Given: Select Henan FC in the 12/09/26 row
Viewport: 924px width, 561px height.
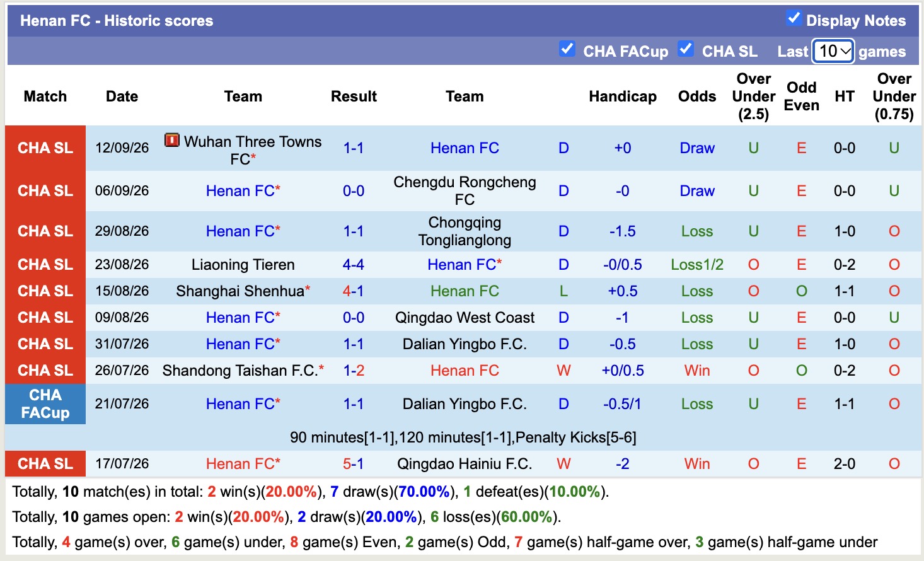Looking at the screenshot, I should (x=465, y=148).
